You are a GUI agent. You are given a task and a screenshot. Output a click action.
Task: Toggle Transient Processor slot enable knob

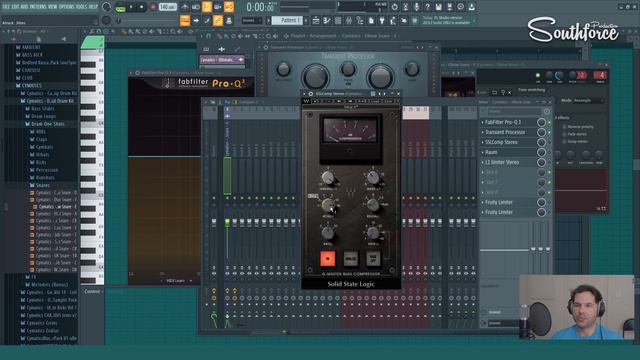[541, 132]
